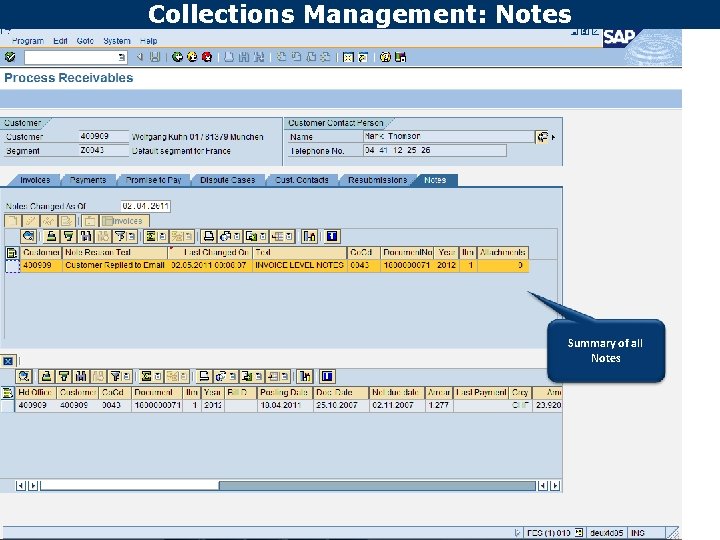Select the row selector for invoice 1000000071
The height and width of the screenshot is (540, 720).
7,405
